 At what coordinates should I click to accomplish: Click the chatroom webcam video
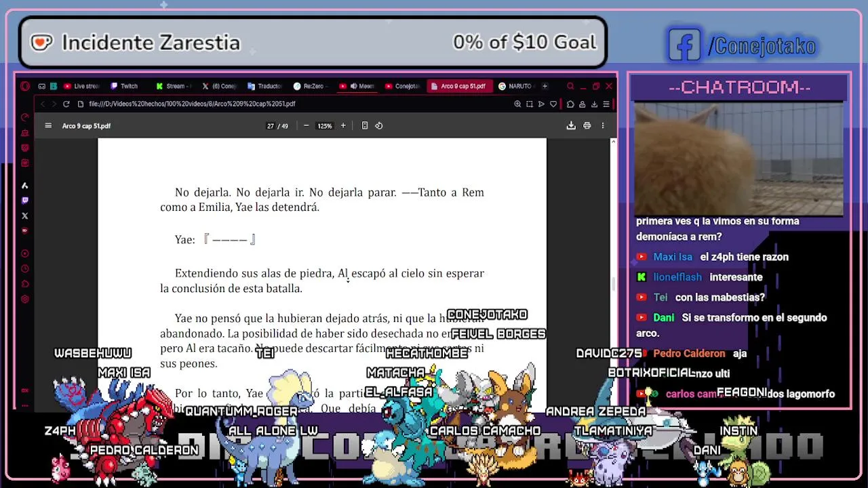(x=738, y=159)
